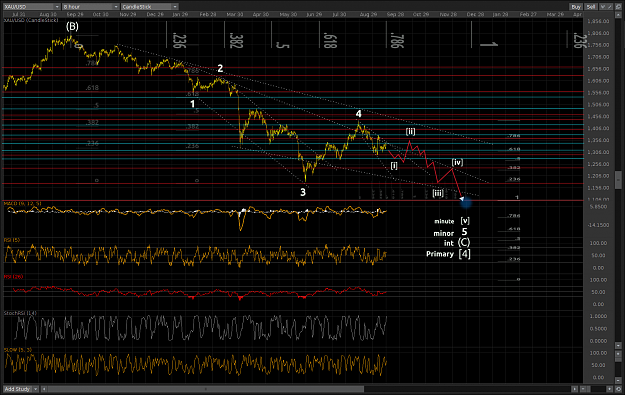Screen dimensions: 625x395
Task: Click the wave 3 label
Action: 303,192
